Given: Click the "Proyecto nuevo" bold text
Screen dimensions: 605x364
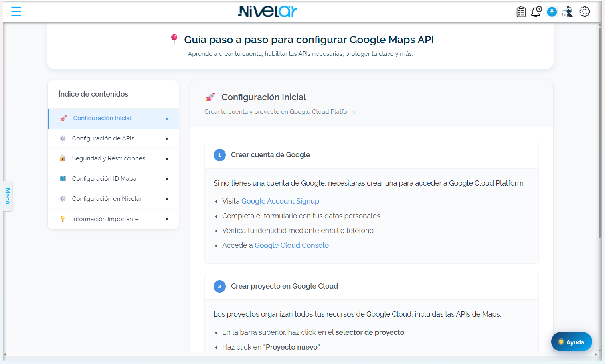Looking at the screenshot, I should (x=292, y=347).
